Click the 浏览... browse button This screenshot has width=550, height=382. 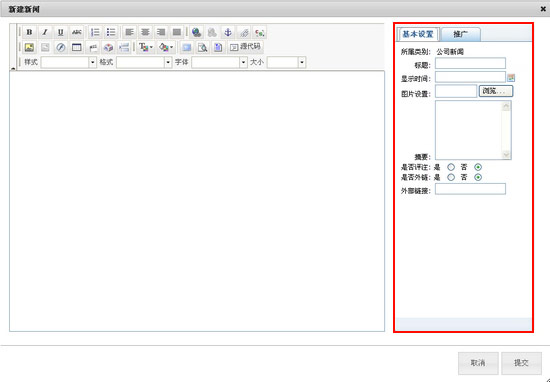click(x=496, y=91)
